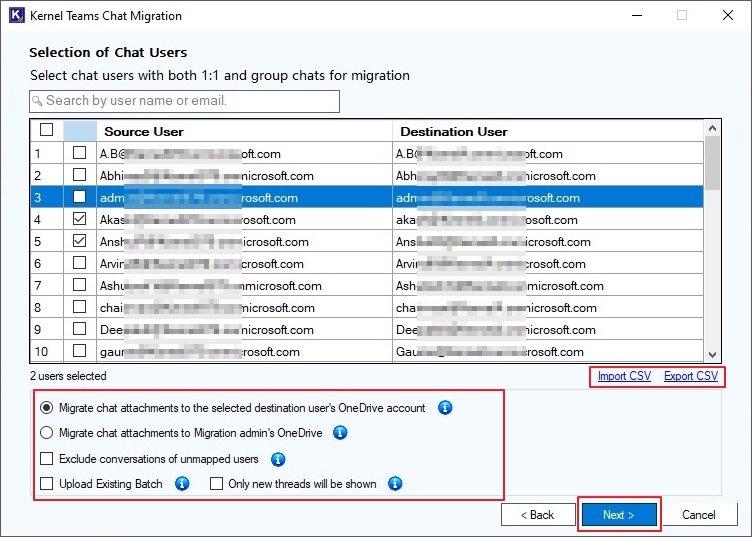Go back with the Back button
752x537 pixels.
point(538,514)
